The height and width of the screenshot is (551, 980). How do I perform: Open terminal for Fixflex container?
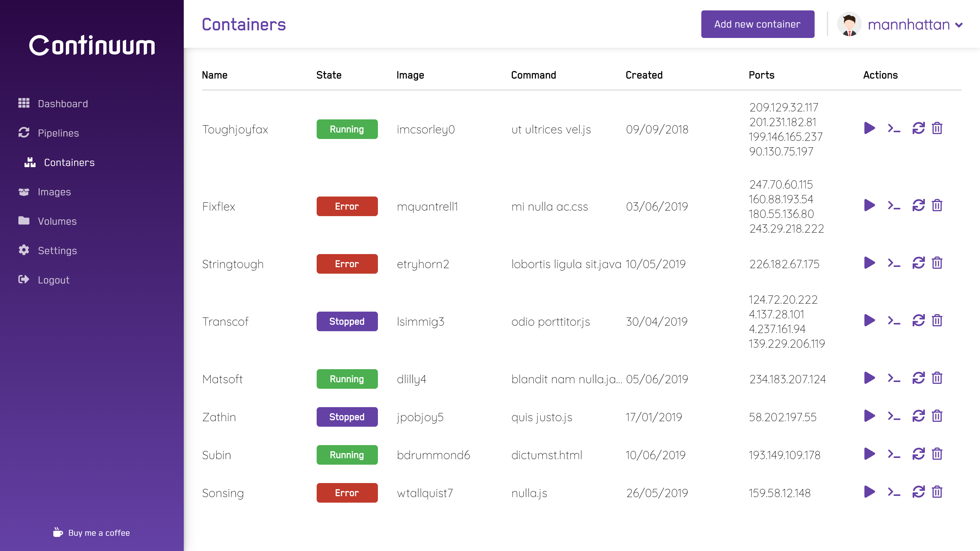click(893, 206)
